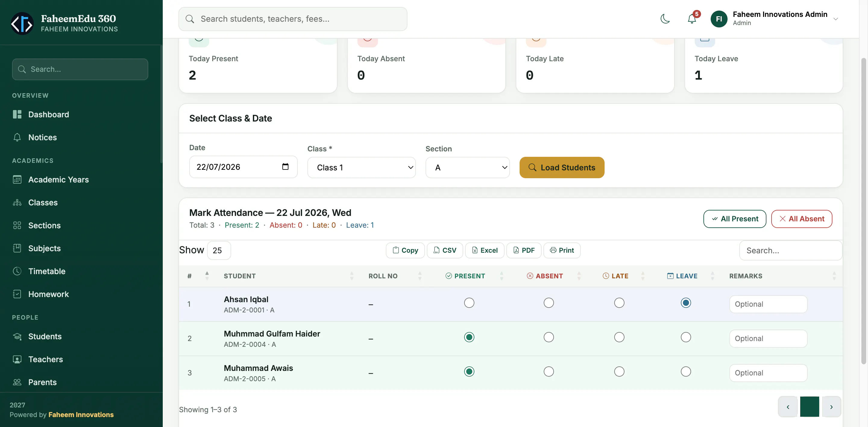The width and height of the screenshot is (868, 427).
Task: Sort table by Student column arrows
Action: (x=351, y=276)
